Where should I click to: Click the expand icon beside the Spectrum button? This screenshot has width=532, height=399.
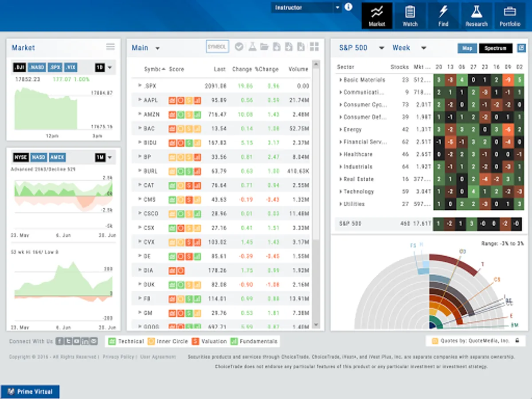pyautogui.click(x=521, y=48)
